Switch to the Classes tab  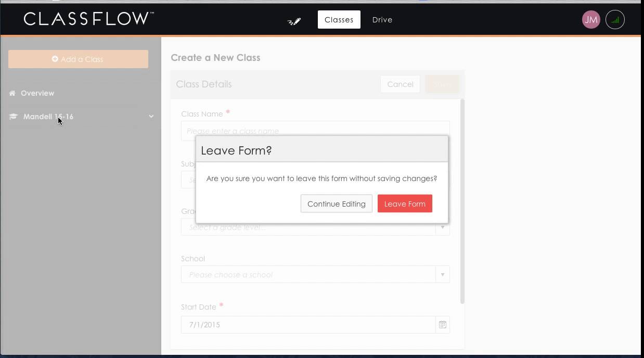point(339,20)
